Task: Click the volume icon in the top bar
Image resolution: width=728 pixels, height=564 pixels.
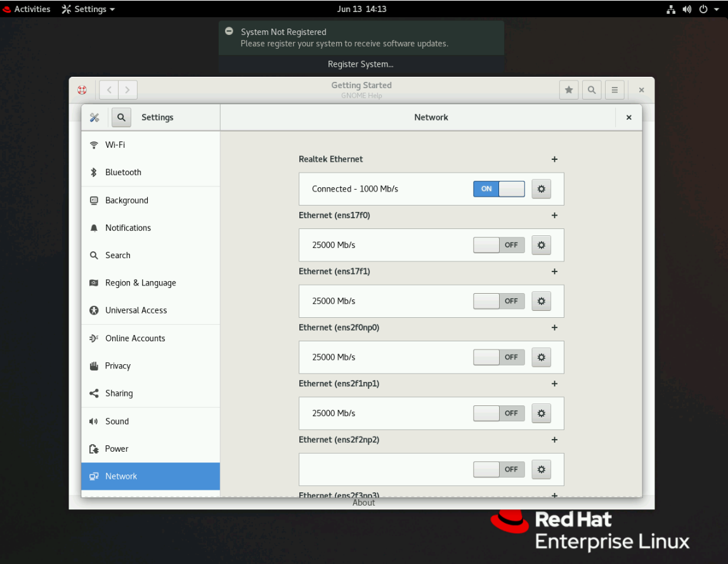Action: pos(686,9)
